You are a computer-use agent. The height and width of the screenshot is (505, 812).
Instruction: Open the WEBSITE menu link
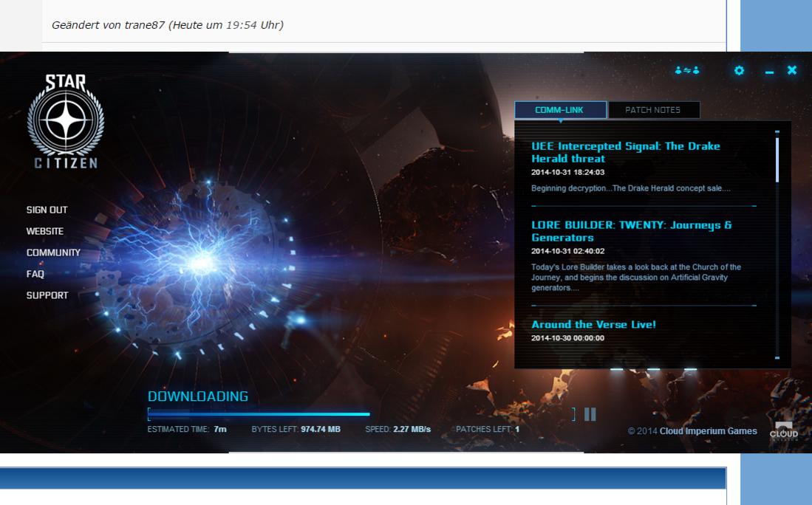(x=45, y=231)
